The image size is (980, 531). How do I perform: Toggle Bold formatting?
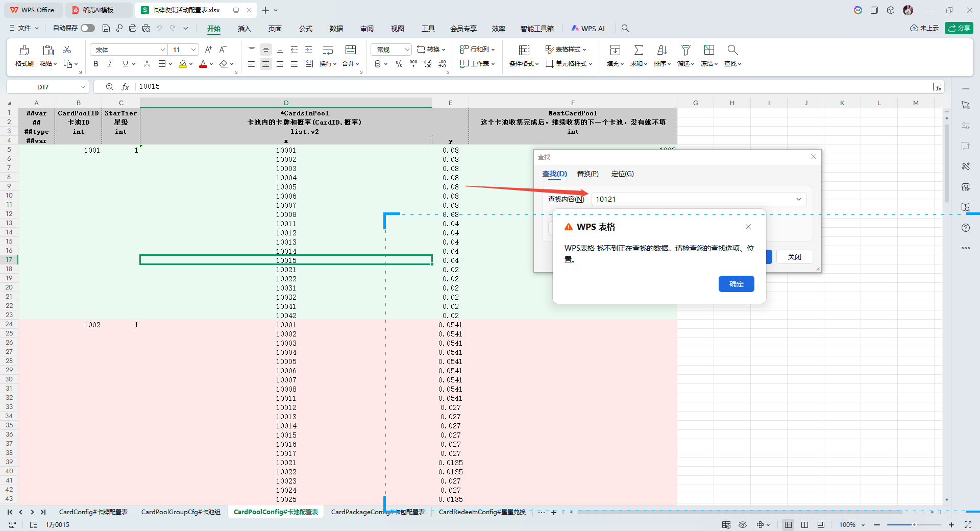(x=95, y=64)
